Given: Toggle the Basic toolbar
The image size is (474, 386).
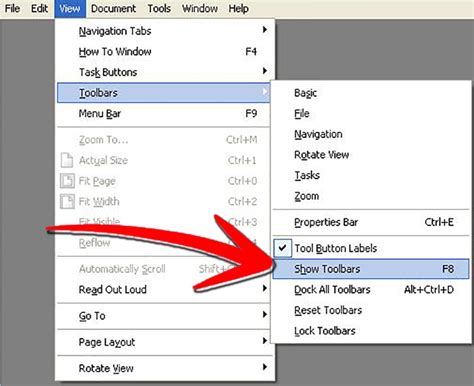Looking at the screenshot, I should pos(371,93).
